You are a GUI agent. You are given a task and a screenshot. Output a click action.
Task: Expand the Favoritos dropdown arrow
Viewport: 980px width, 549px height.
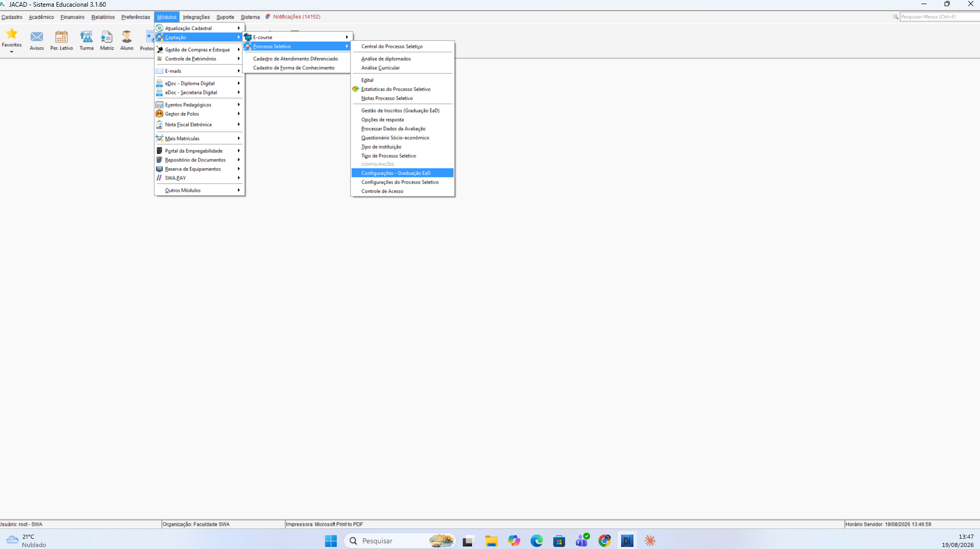coord(11,52)
